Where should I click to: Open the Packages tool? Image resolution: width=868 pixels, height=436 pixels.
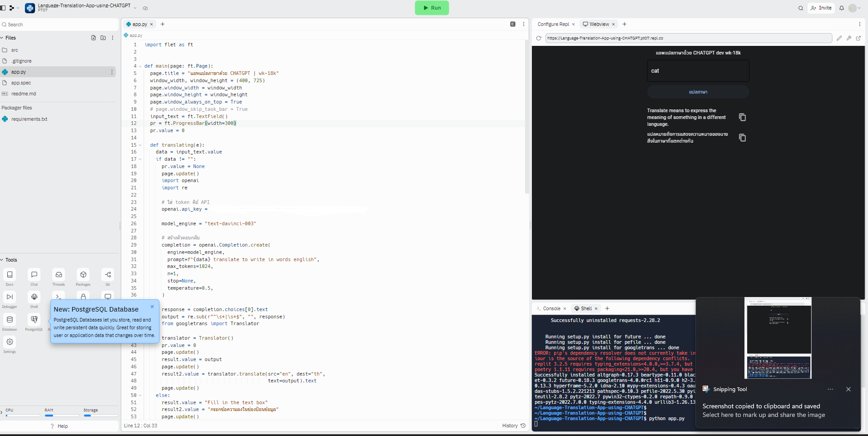coord(83,277)
